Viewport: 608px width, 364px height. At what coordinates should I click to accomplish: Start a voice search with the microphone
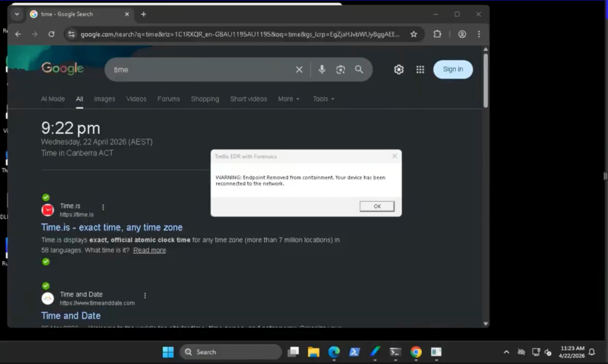tap(322, 69)
